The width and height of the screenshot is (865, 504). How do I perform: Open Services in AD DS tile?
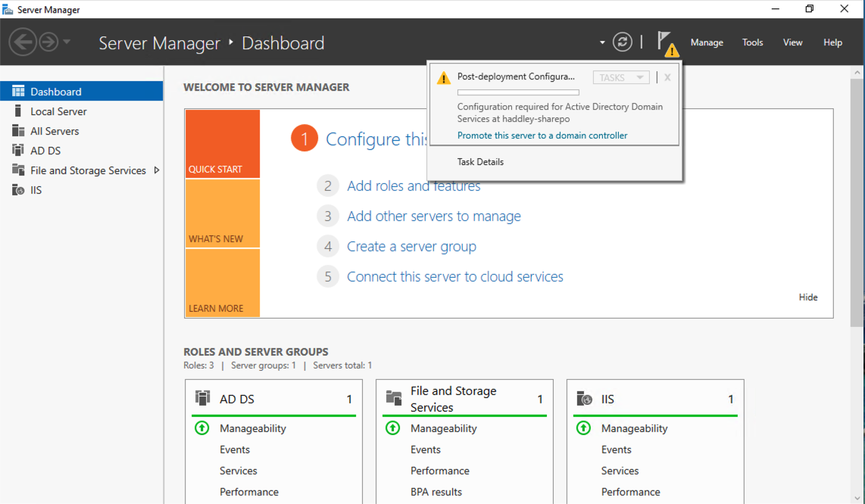pyautogui.click(x=239, y=471)
